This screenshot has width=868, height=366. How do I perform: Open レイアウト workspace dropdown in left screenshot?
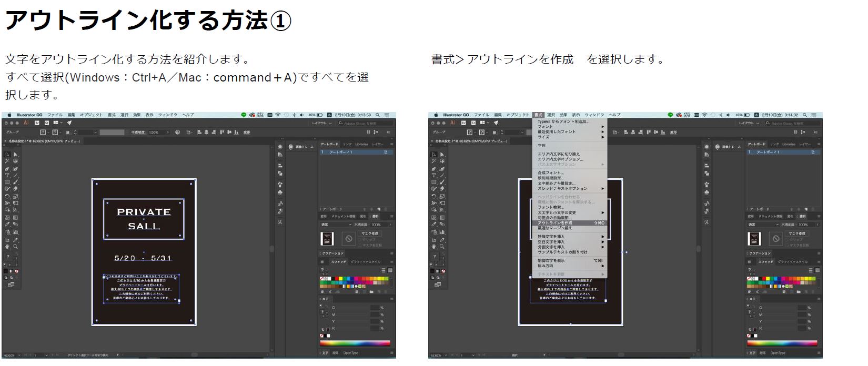(x=321, y=123)
